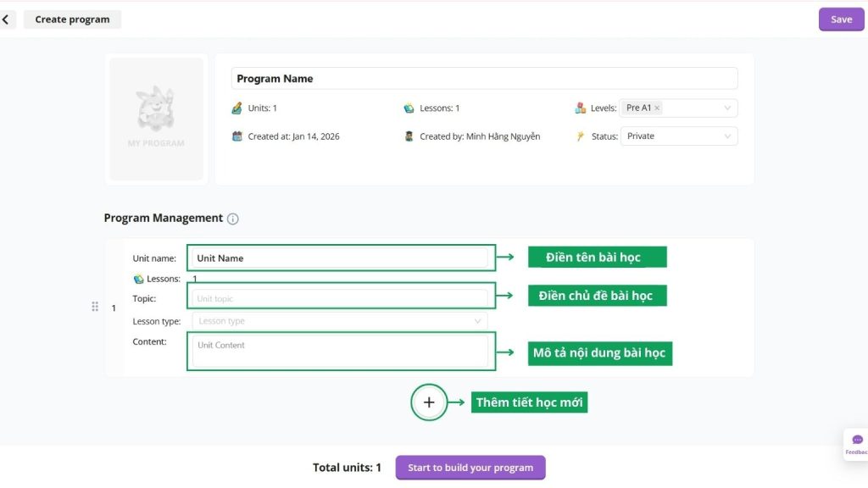The width and height of the screenshot is (868, 488).
Task: Click the Unit Content text area
Action: pos(340,350)
